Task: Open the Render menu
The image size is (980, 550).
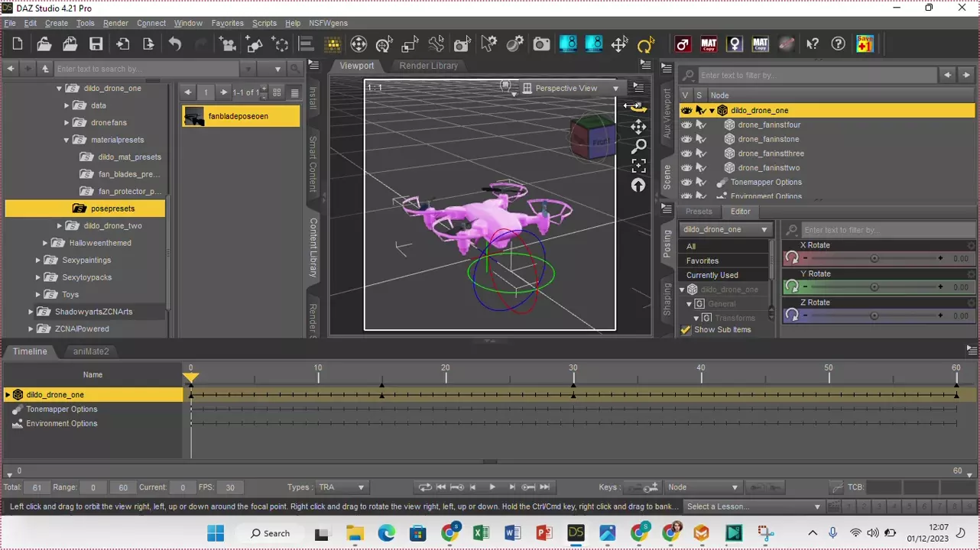Action: (x=115, y=24)
